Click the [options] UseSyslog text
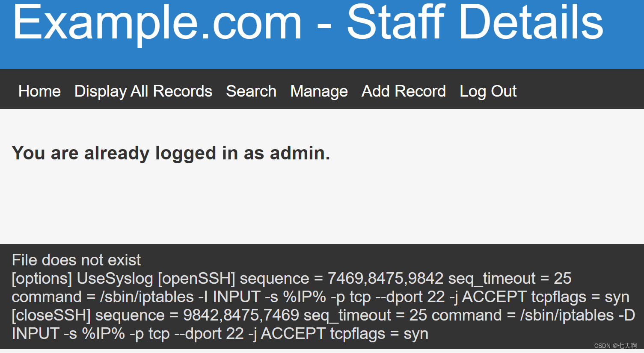644x353 pixels. 82,278
